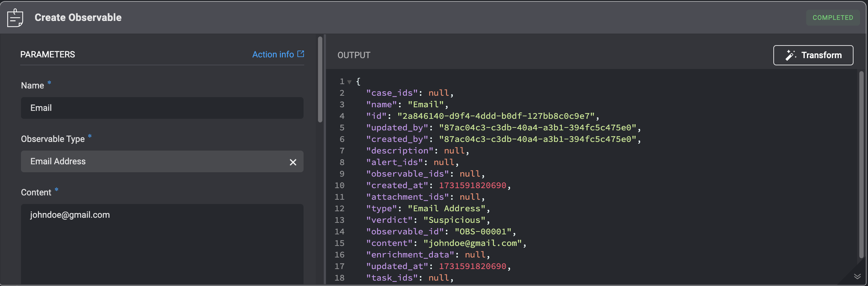This screenshot has height=286, width=868.
Task: Click the updated_by UUID value
Action: click(x=538, y=127)
